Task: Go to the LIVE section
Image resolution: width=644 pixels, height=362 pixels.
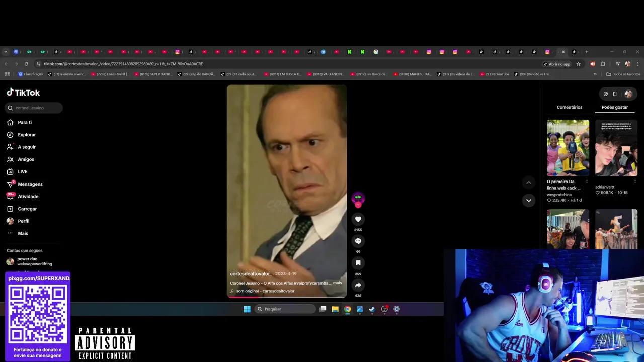Action: click(x=17, y=171)
